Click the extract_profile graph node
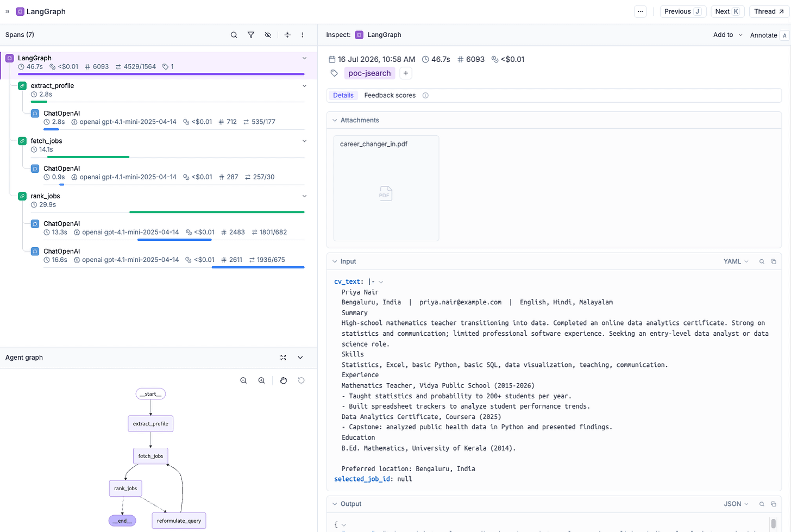Viewport: 791px width, 532px height. click(150, 424)
